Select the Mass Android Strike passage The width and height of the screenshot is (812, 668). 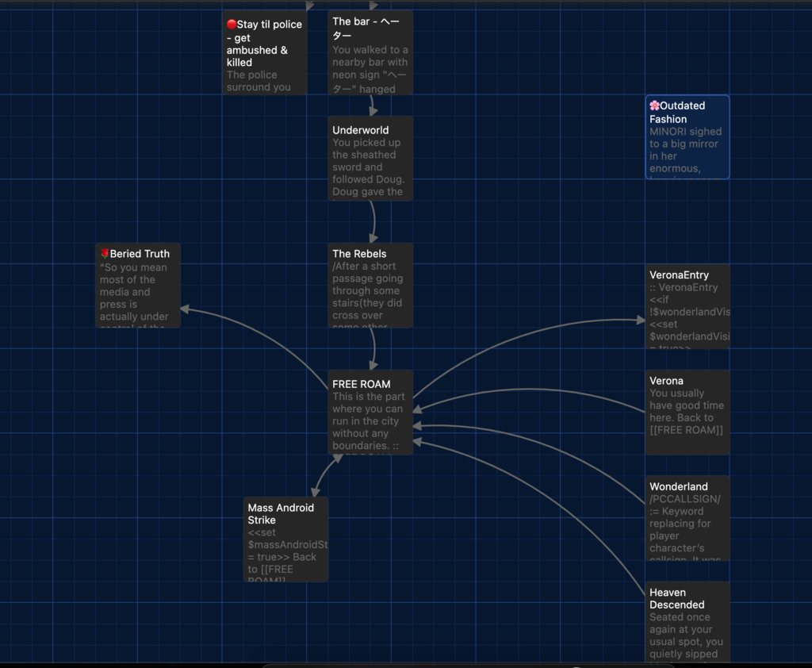click(285, 539)
